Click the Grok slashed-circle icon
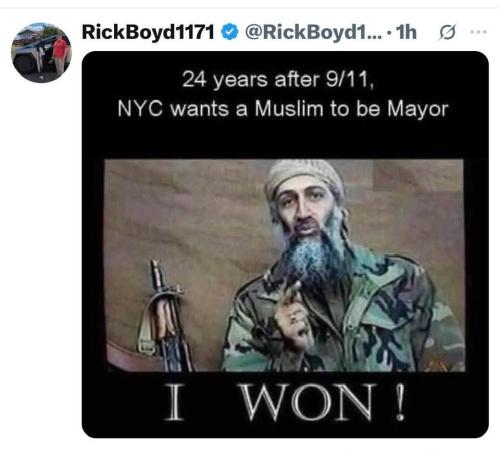The height and width of the screenshot is (449, 500). click(x=447, y=32)
